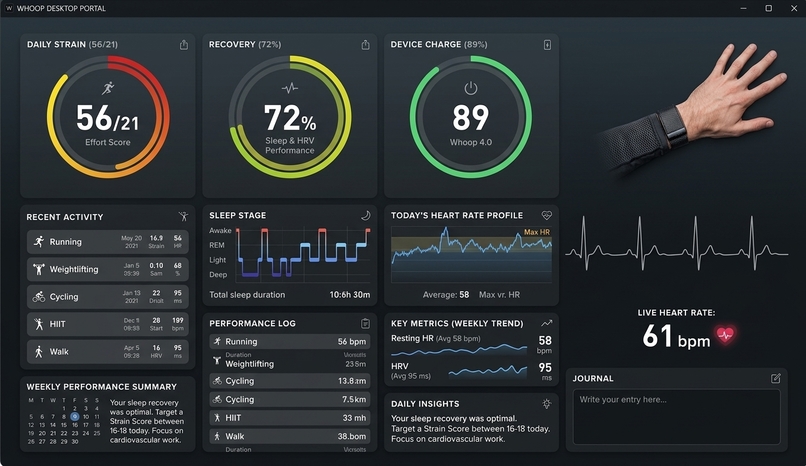
Task: Select the HIIT 33 mh log entry
Action: pos(290,418)
